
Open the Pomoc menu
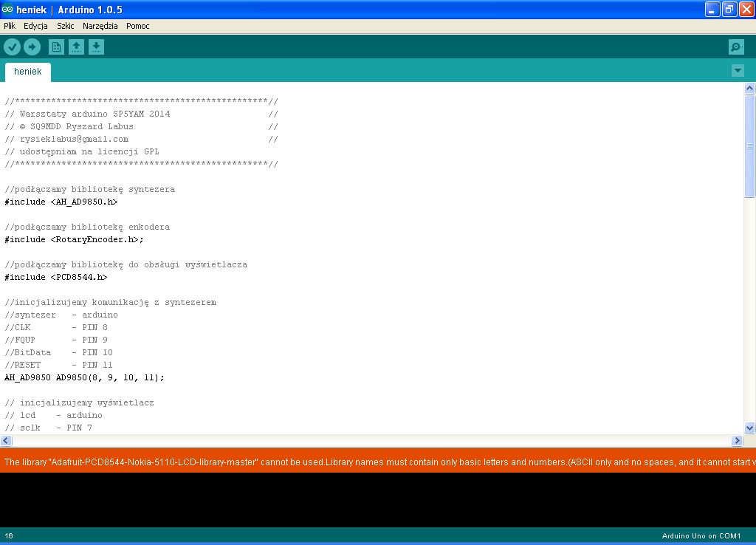coord(138,26)
